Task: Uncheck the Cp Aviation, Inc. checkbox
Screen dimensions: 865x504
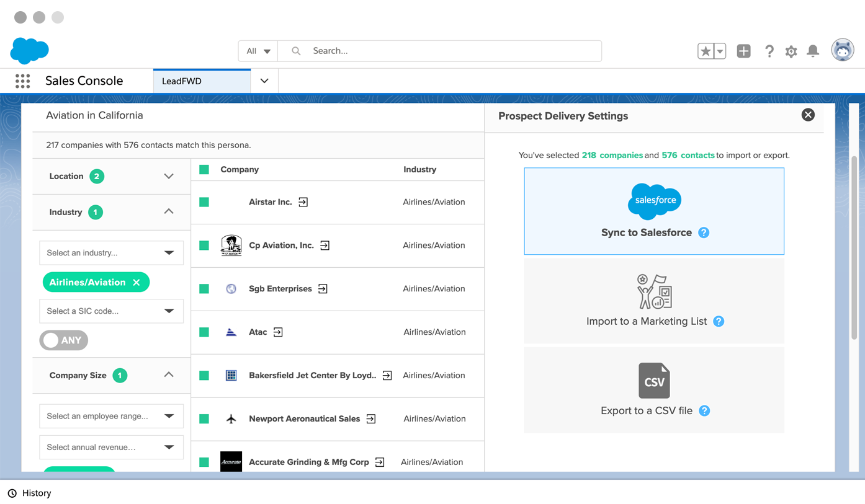Action: [x=204, y=245]
